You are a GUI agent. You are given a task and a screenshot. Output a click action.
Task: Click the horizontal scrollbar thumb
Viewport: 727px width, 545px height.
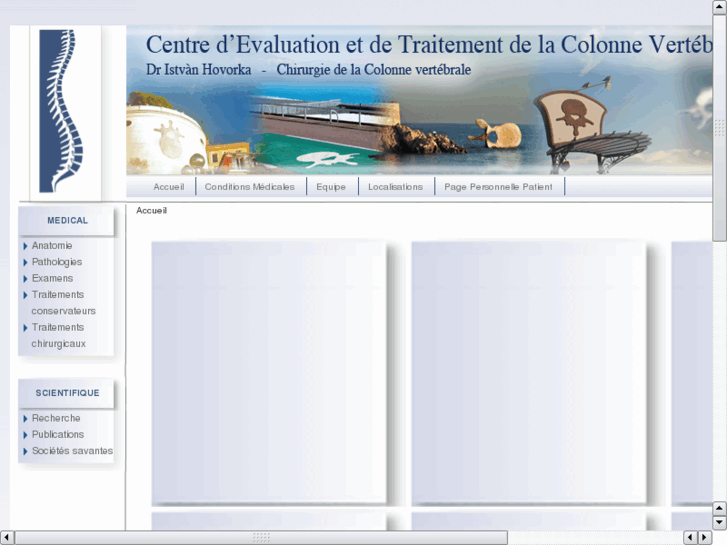pyautogui.click(x=260, y=538)
